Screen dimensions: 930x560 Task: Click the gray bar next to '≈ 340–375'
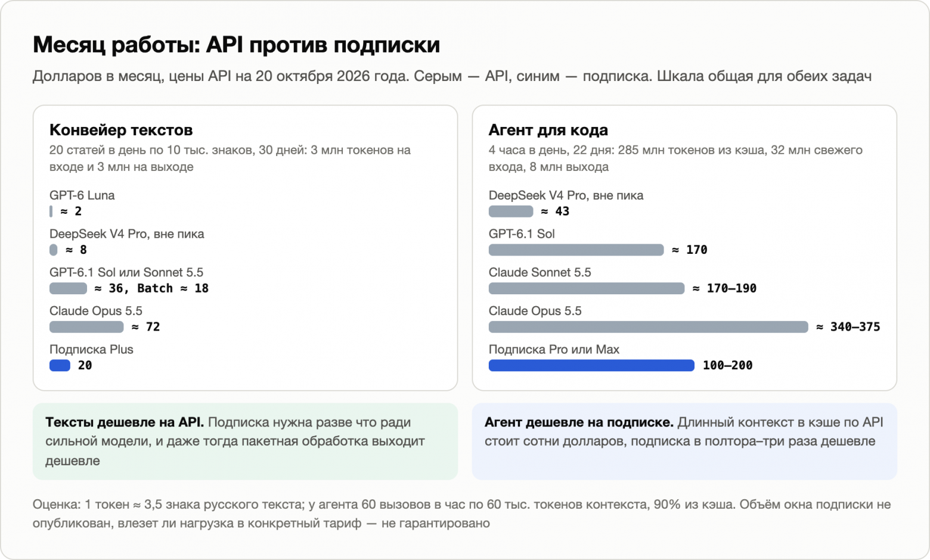(649, 327)
